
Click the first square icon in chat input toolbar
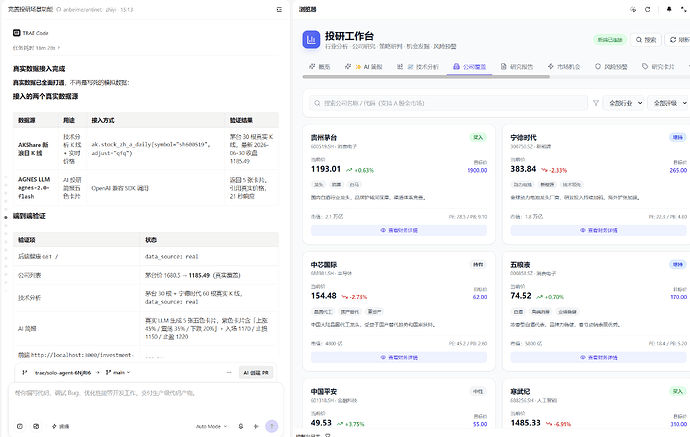pyautogui.click(x=20, y=426)
